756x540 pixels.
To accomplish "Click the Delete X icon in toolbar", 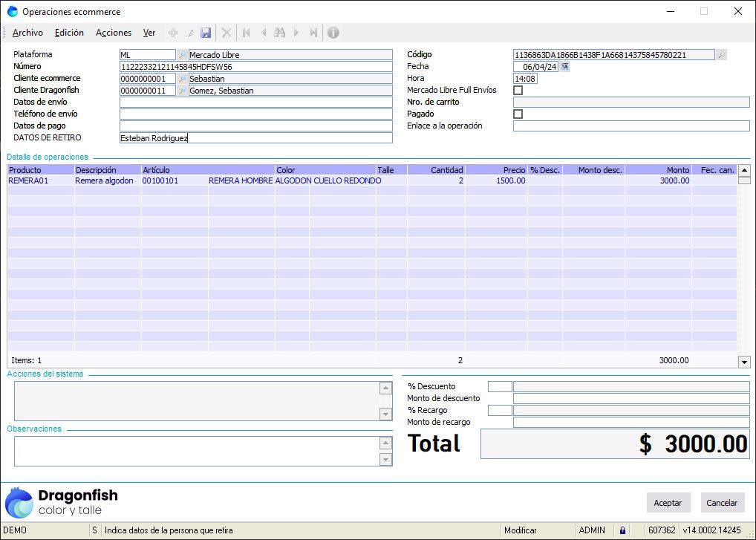I will (226, 33).
